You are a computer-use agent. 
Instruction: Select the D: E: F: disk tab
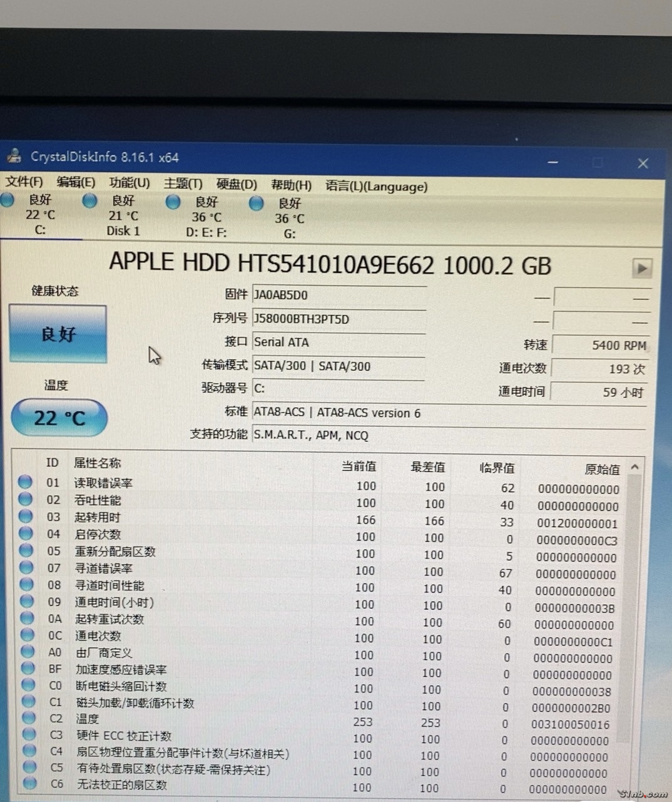206,217
